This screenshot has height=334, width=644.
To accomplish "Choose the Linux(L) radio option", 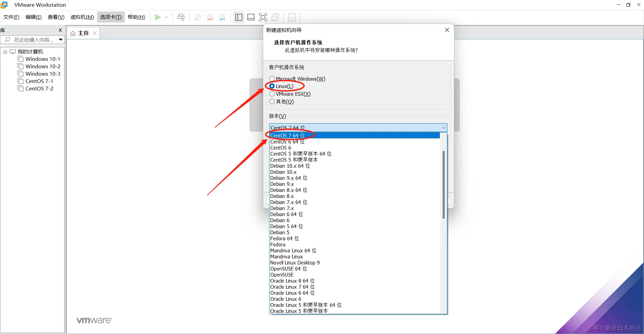I will pos(272,86).
